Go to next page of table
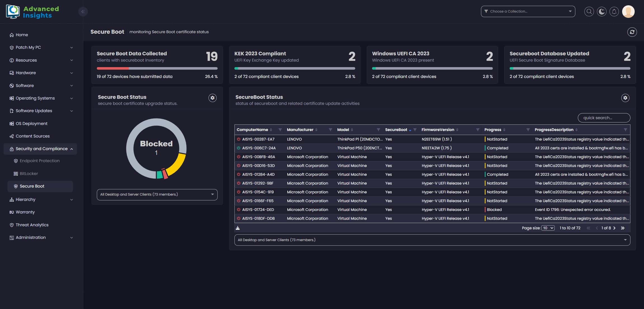644x309 pixels. coord(614,228)
